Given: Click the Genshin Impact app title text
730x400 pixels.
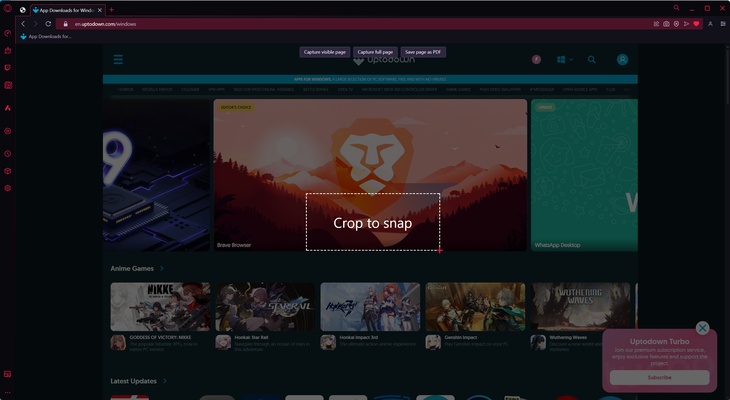Looking at the screenshot, I should 460,338.
